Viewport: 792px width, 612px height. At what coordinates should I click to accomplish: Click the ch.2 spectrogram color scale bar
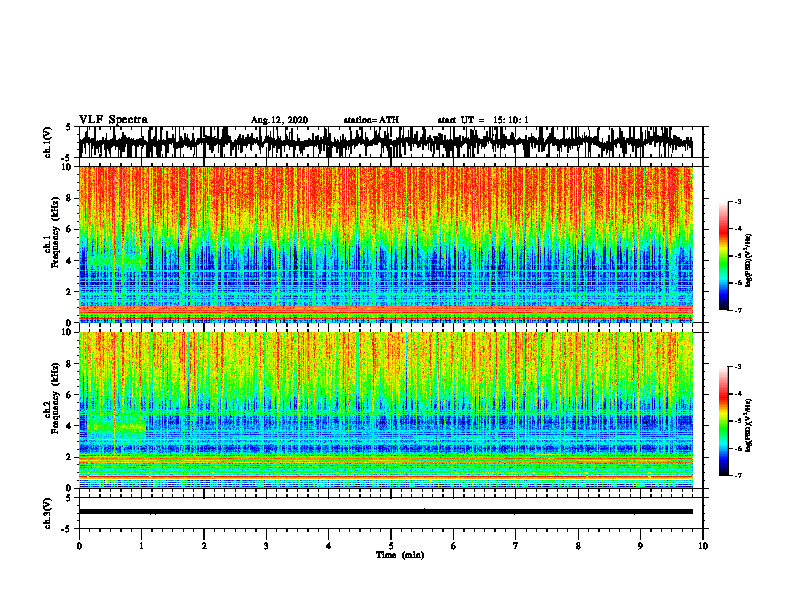click(723, 421)
